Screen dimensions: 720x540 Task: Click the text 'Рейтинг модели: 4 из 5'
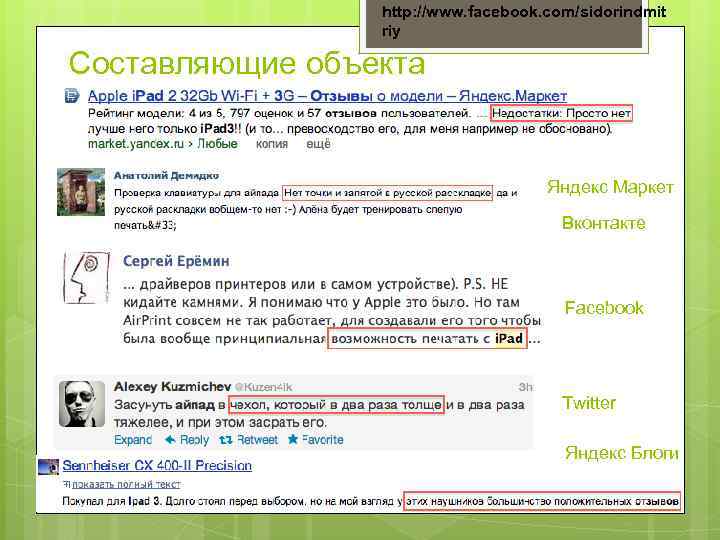click(x=155, y=113)
